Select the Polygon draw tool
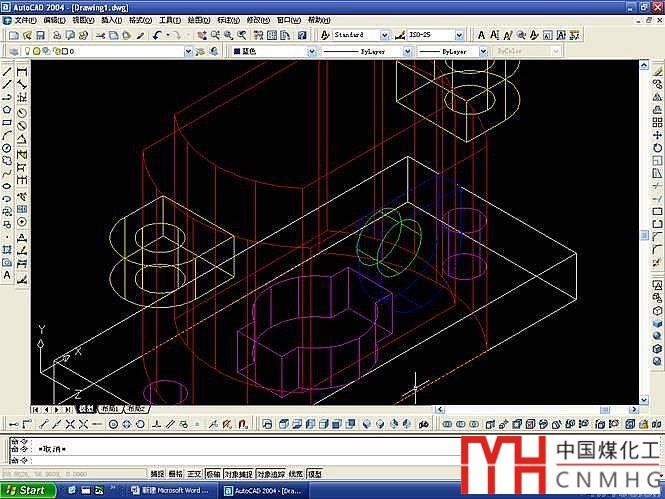 [7, 110]
